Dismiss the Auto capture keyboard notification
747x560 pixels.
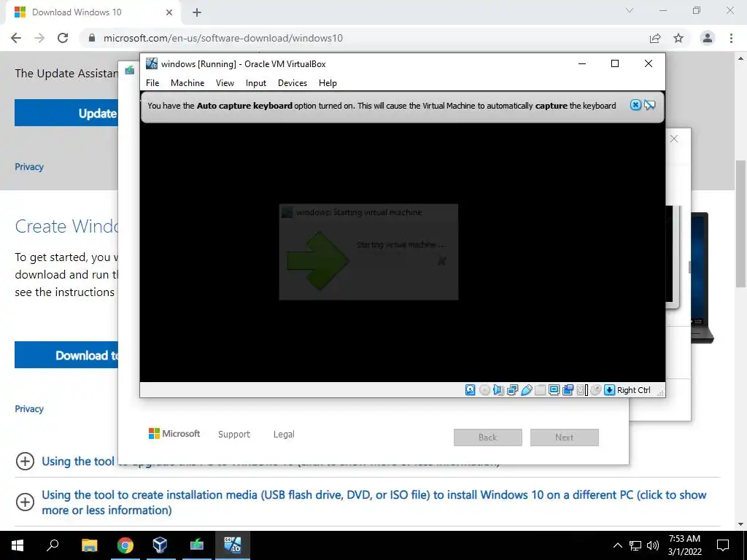coord(635,105)
